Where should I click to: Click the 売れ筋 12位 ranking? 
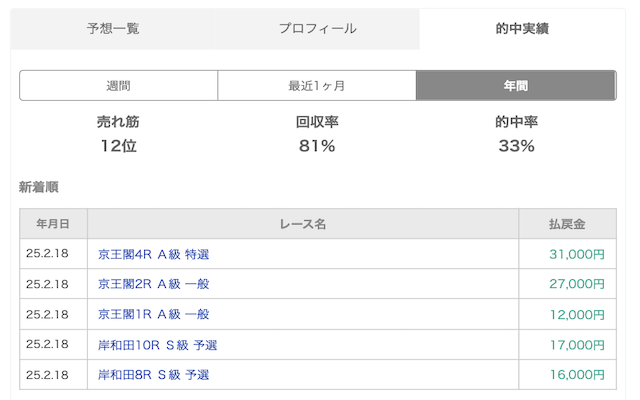point(118,134)
